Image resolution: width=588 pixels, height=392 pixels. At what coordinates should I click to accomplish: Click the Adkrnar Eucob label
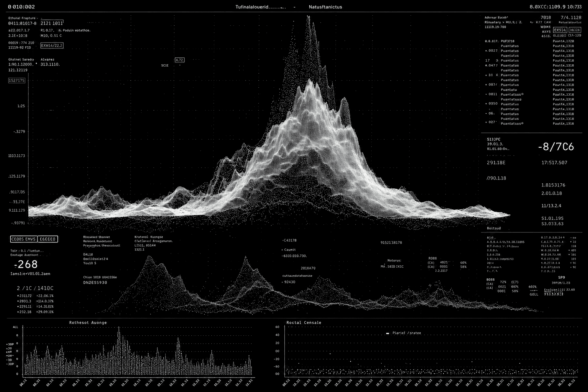496,17
